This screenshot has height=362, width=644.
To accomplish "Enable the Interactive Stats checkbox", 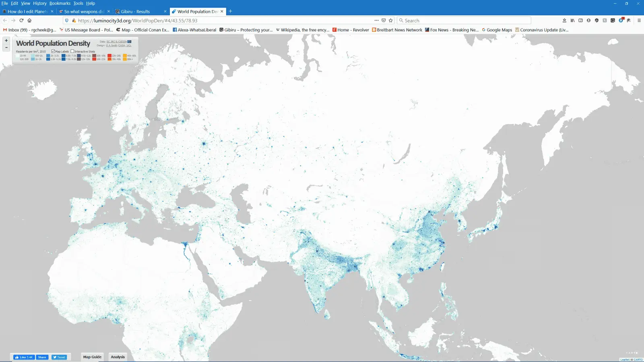I will [x=72, y=51].
